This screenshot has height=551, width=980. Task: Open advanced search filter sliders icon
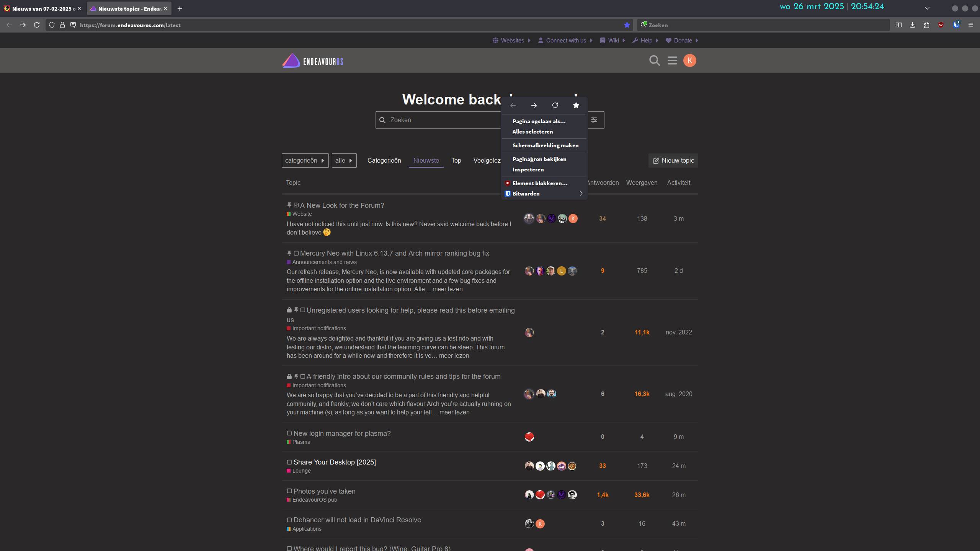pyautogui.click(x=594, y=120)
